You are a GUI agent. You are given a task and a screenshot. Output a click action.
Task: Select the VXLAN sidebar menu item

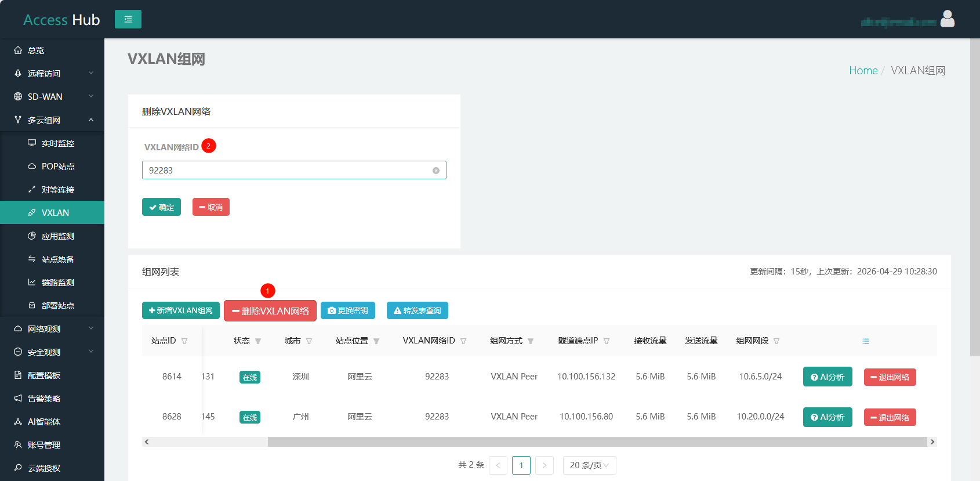point(52,212)
